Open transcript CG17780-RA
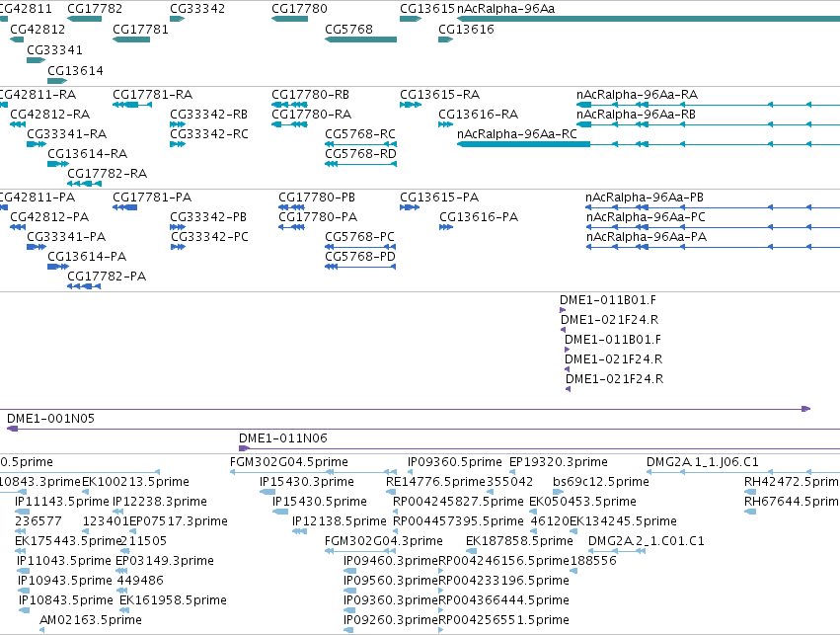This screenshot has width=840, height=635. (x=311, y=115)
